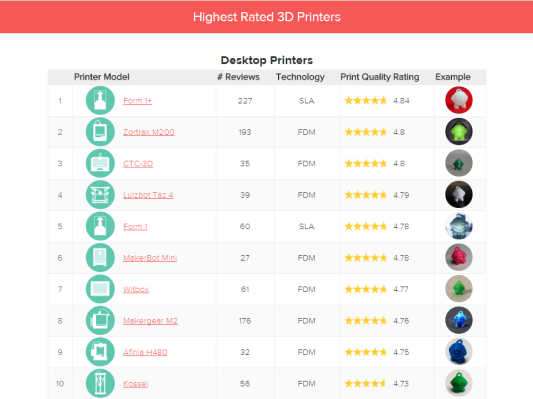Click the Form 1+ star rating
This screenshot has width=533, height=399.
(365, 101)
